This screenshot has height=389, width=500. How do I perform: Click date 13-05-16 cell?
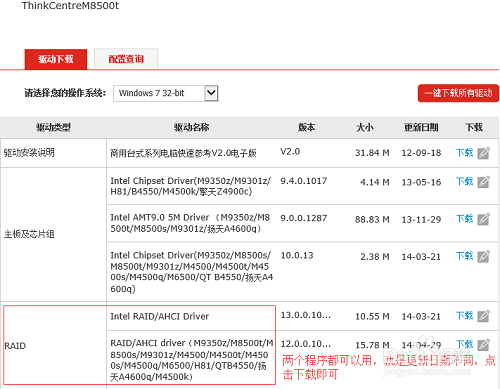[421, 182]
